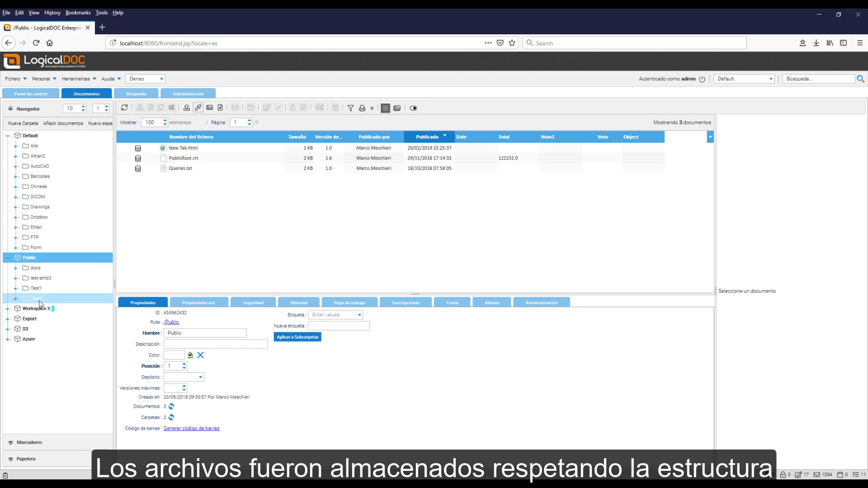Switch to gallery view mode icon
868x488 pixels.
tap(397, 108)
